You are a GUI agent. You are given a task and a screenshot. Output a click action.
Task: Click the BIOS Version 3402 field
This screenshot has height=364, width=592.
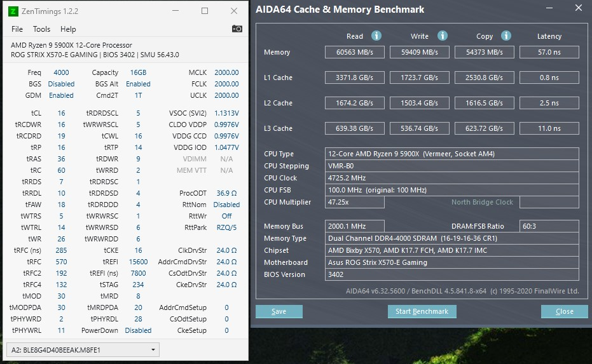[x=452, y=274]
